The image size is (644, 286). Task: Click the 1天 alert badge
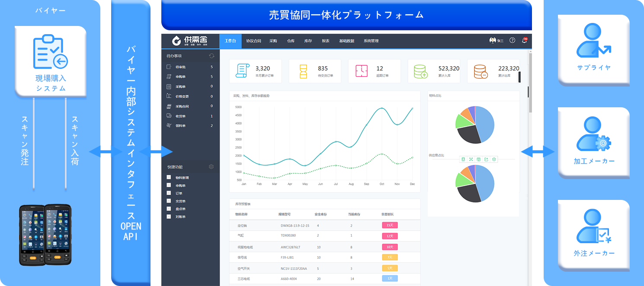[x=390, y=279]
